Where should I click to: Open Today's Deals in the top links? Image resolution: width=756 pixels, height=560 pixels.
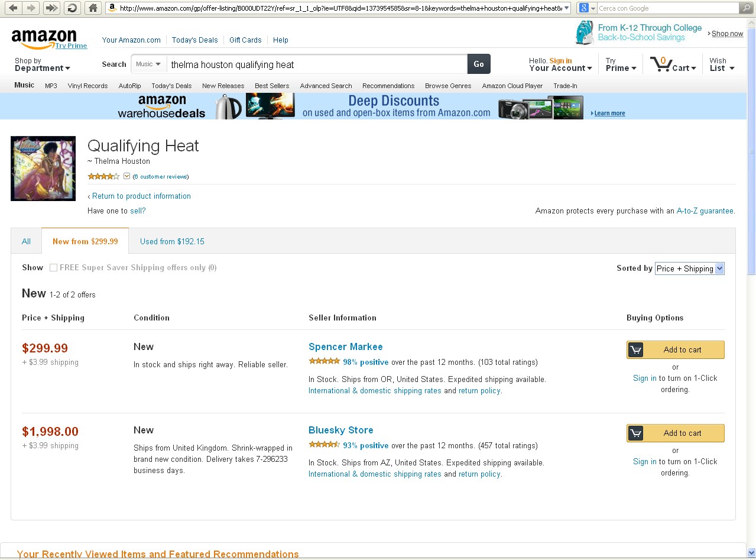[x=194, y=40]
